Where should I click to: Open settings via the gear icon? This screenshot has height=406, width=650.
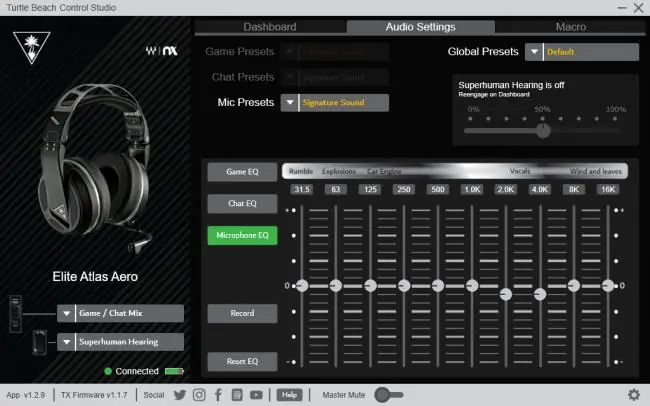pos(633,395)
